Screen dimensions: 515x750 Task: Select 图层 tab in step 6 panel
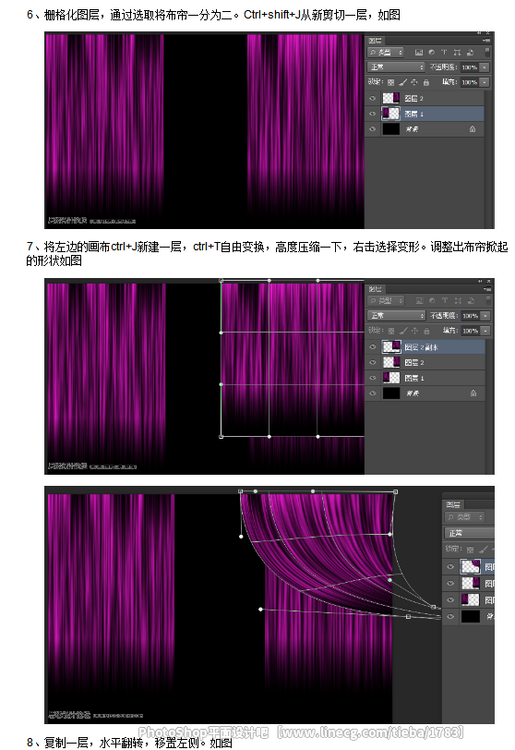[x=374, y=41]
